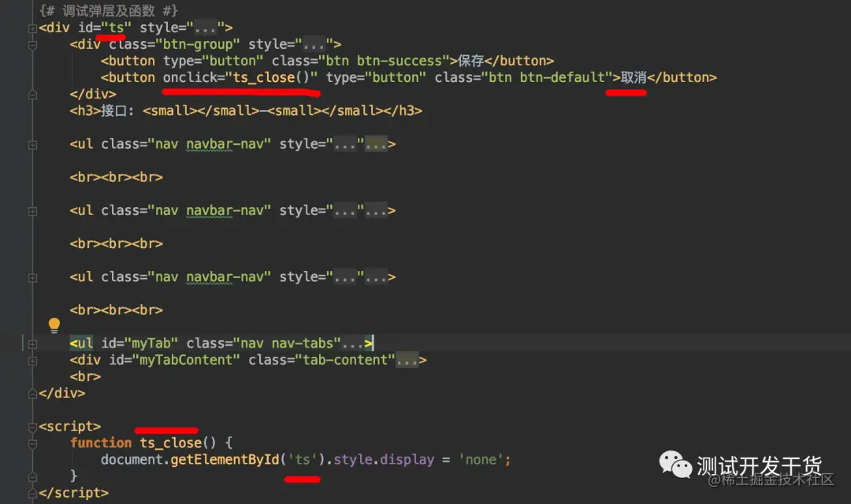
Task: Expand folded style value on btn-group div
Action: tap(314, 44)
